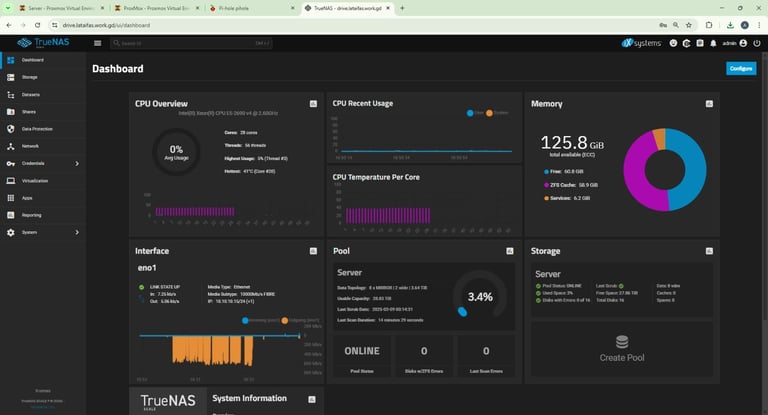This screenshot has width=768, height=415.
Task: Expand the System submenu chevron
Action: 77,232
